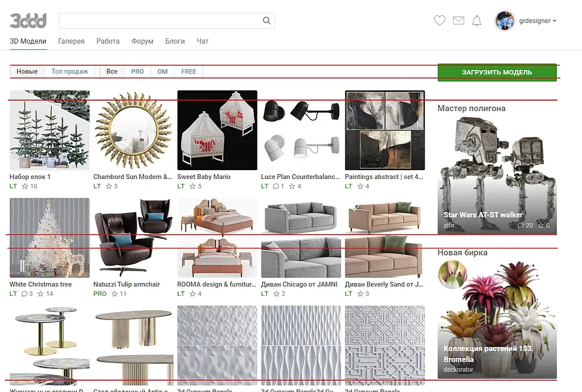Select the Новые sort filter

point(27,71)
